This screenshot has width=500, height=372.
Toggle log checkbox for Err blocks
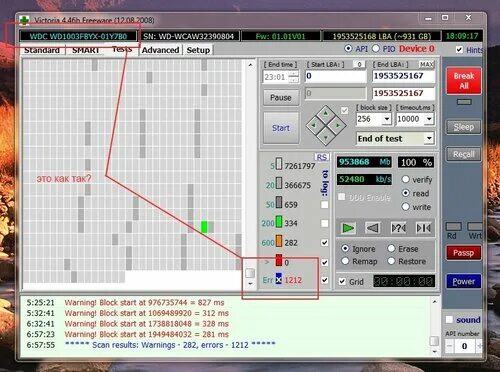(324, 280)
